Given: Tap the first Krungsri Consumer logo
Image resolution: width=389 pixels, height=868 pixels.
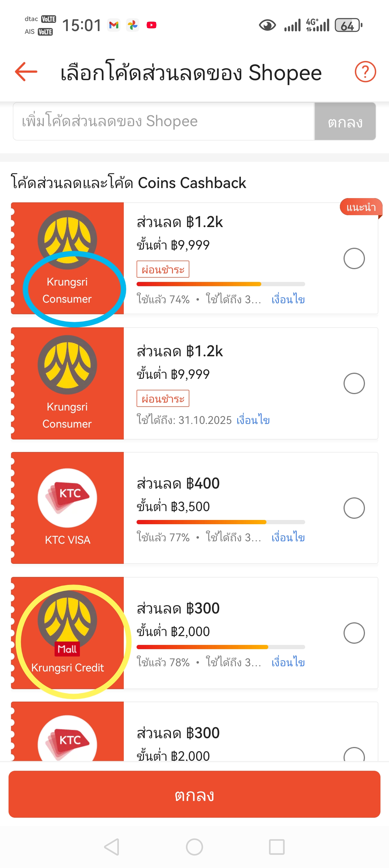Looking at the screenshot, I should click(x=67, y=240).
